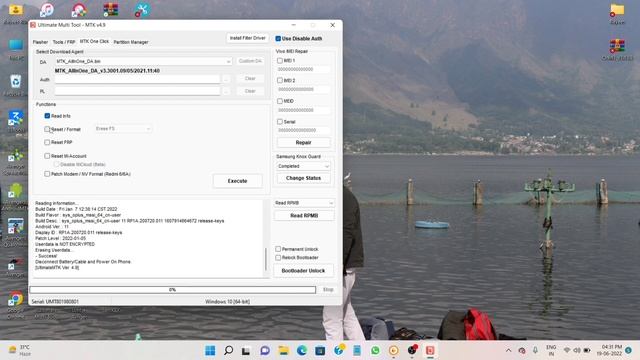Uncheck the Read Info option
This screenshot has height=360, width=640.
click(47, 116)
